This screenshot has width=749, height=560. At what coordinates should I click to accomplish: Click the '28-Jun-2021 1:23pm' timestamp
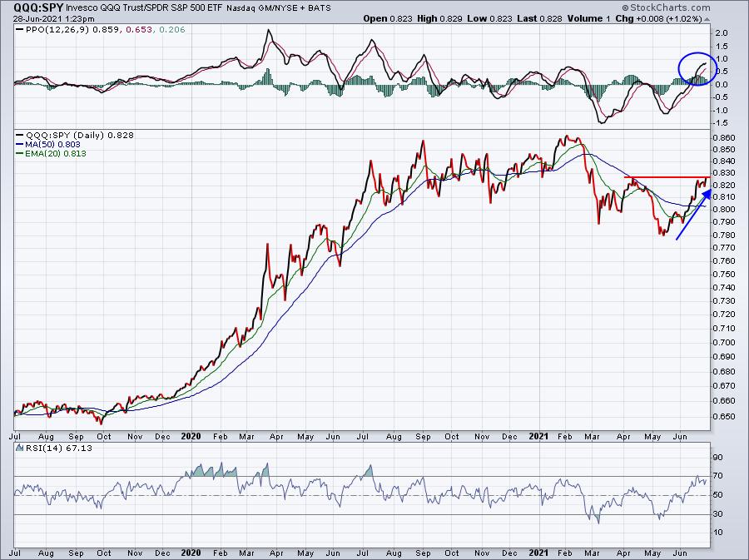coord(53,19)
